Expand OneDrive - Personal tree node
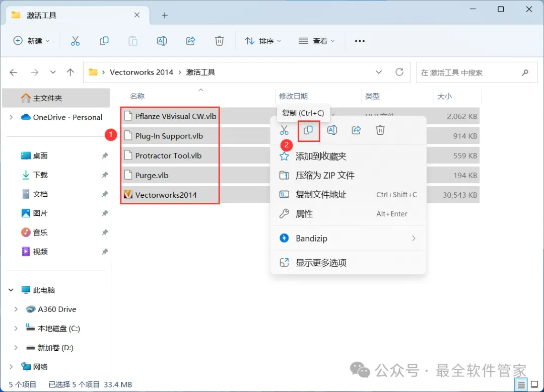This screenshot has width=544, height=392. 11,117
